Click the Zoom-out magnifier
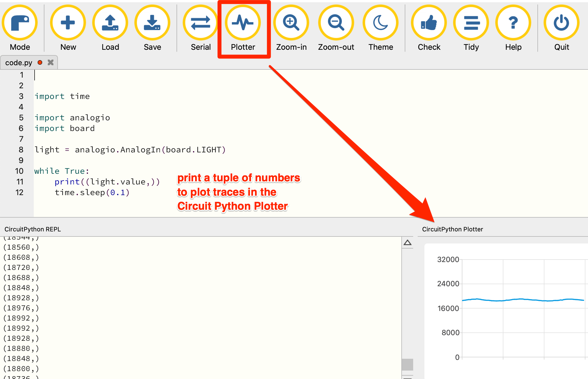This screenshot has width=588, height=379. click(x=336, y=23)
